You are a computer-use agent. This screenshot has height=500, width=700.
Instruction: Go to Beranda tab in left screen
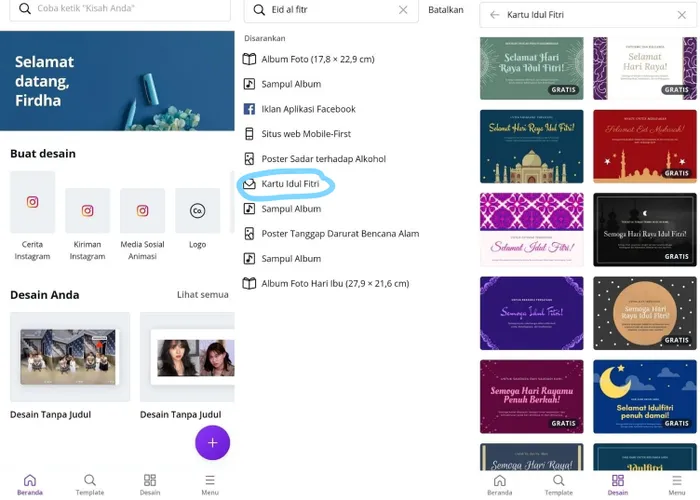point(30,485)
